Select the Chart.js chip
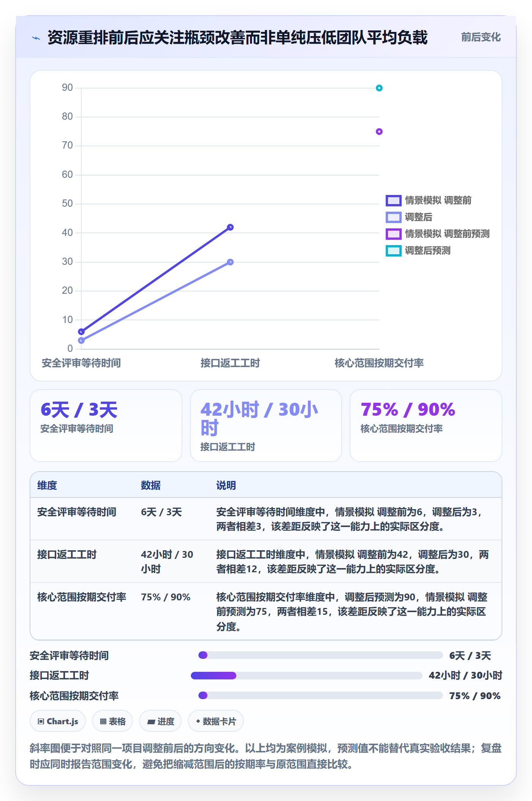This screenshot has width=532, height=801. [58, 721]
